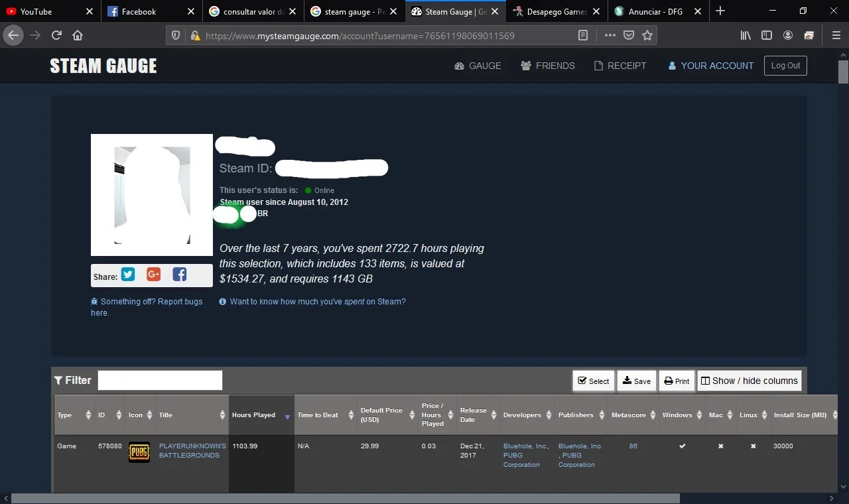
Task: Bookmark this page with the star icon
Action: click(647, 35)
